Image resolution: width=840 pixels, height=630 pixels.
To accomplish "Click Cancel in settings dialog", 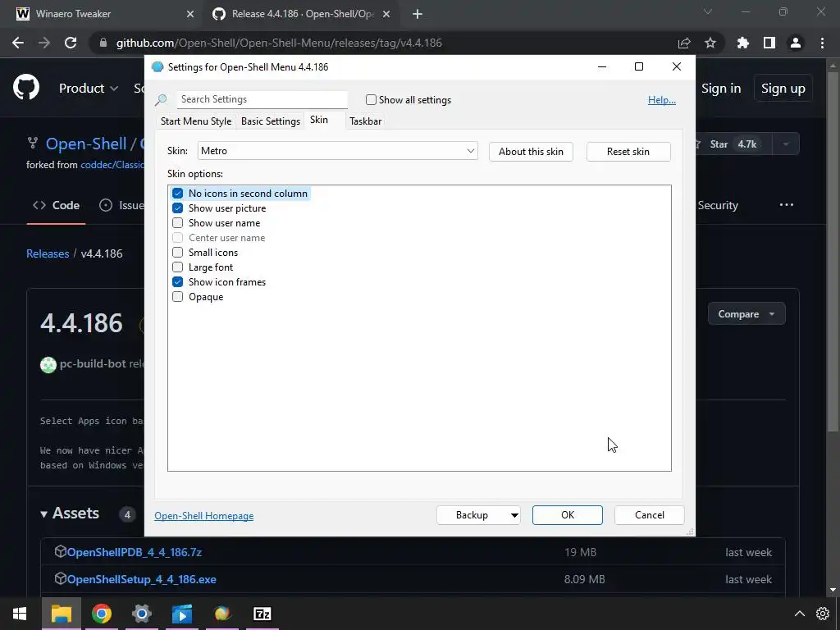I will pos(650,515).
